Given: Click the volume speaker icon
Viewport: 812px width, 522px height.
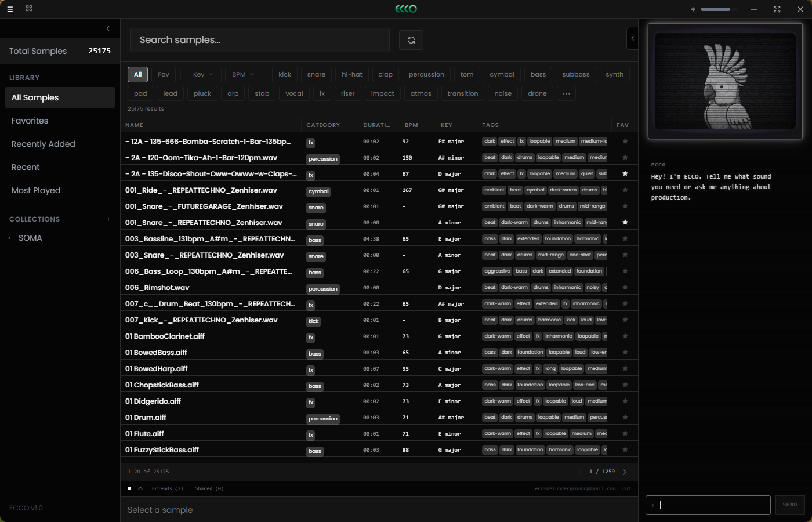Looking at the screenshot, I should pyautogui.click(x=693, y=9).
